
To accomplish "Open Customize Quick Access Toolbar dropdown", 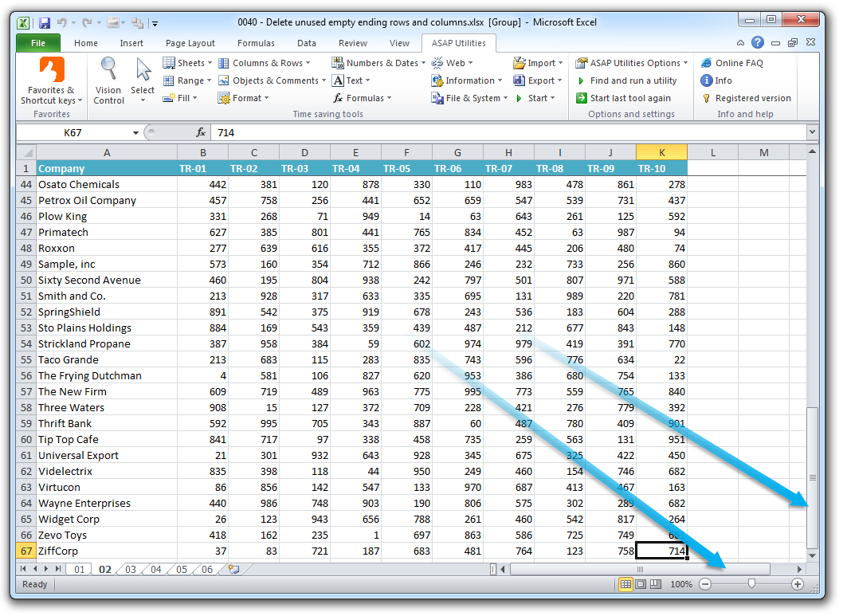I will point(155,23).
